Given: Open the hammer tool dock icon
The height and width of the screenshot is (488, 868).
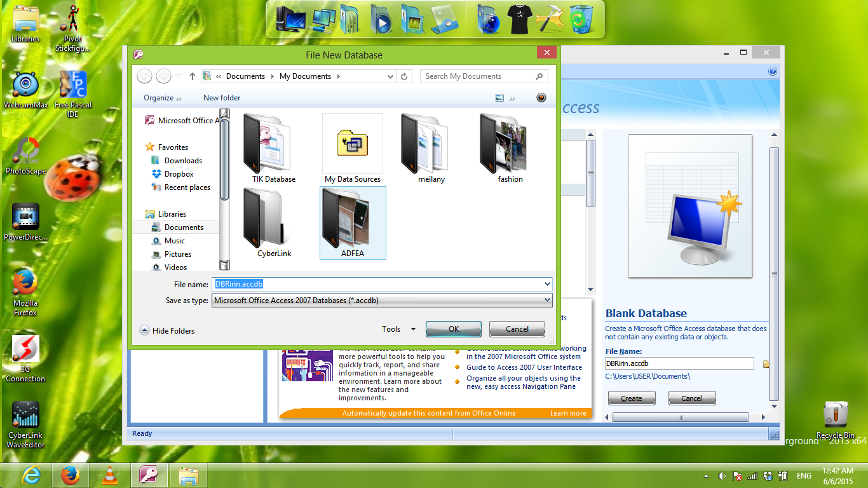Looking at the screenshot, I should (x=550, y=19).
